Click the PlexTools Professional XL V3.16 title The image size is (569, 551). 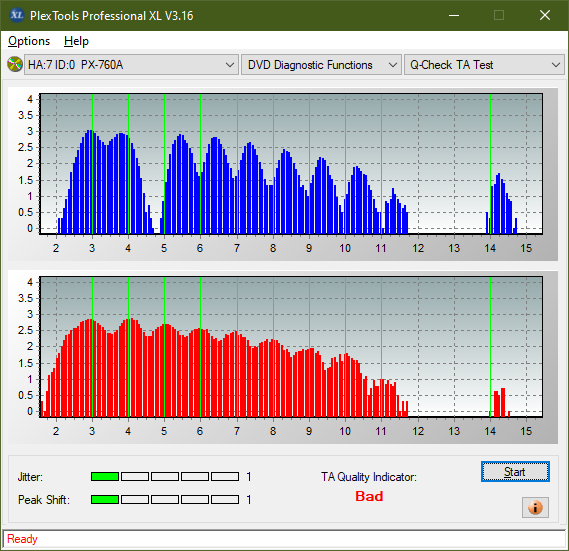(x=111, y=16)
